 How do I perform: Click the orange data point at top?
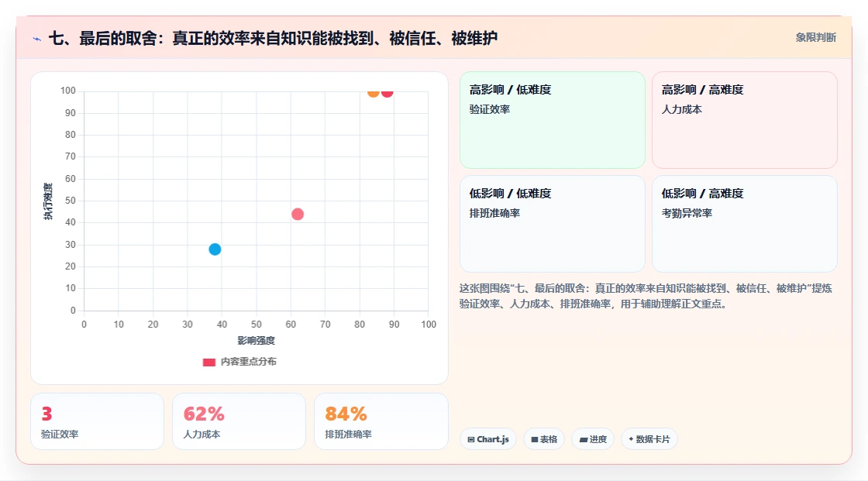374,92
